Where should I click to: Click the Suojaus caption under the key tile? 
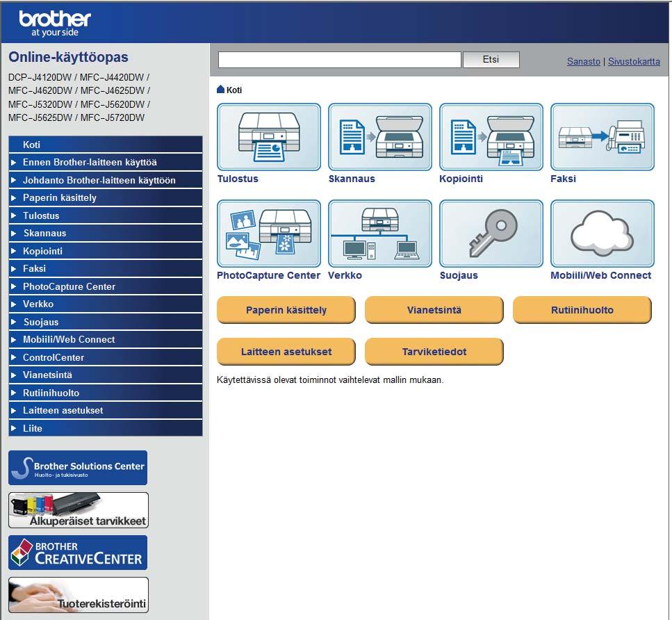[459, 275]
